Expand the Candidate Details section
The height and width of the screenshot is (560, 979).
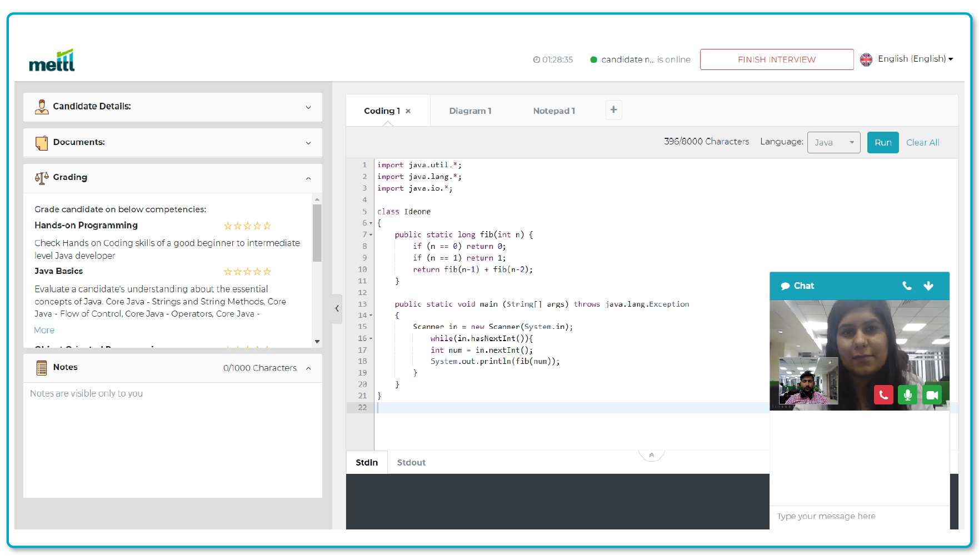coord(308,107)
